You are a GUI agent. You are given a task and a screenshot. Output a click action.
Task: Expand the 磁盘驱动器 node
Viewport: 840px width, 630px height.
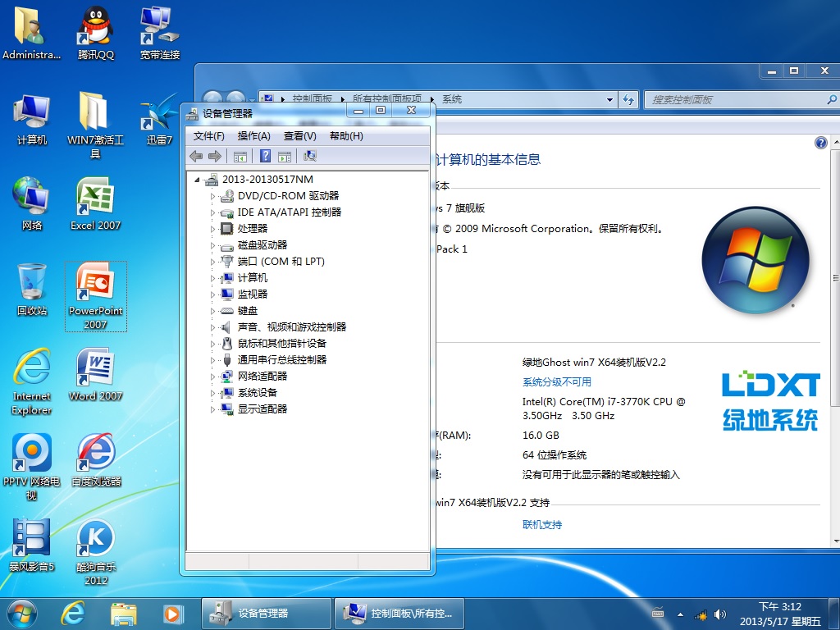212,246
